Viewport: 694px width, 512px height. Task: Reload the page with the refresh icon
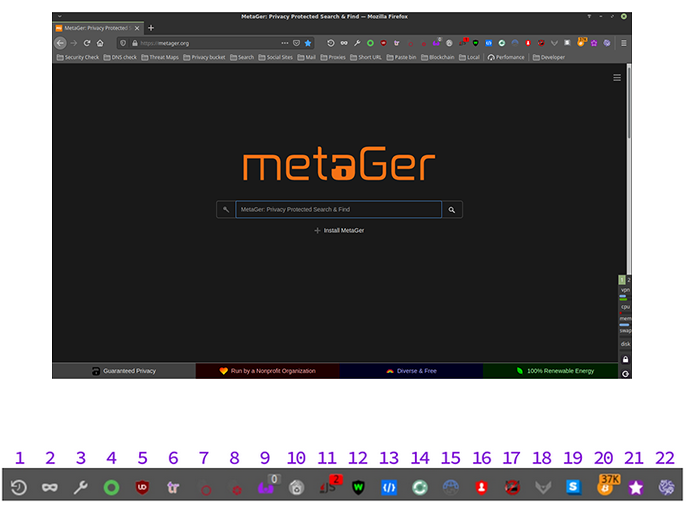click(x=87, y=43)
